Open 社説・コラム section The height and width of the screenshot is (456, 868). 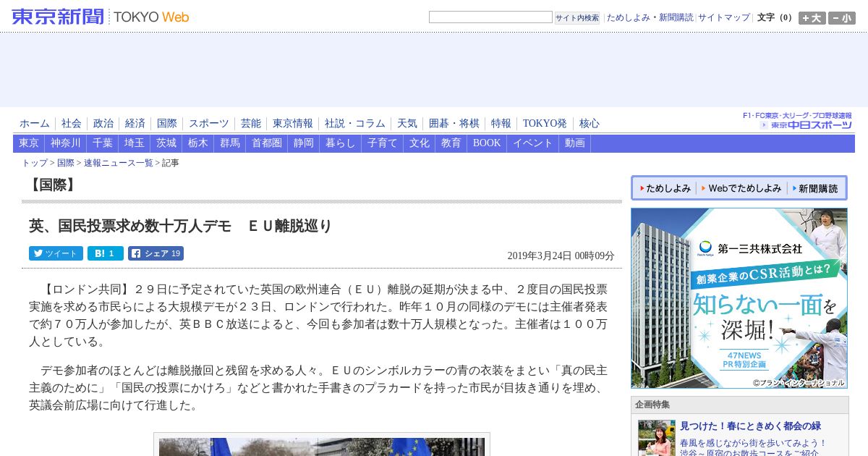[x=355, y=124]
